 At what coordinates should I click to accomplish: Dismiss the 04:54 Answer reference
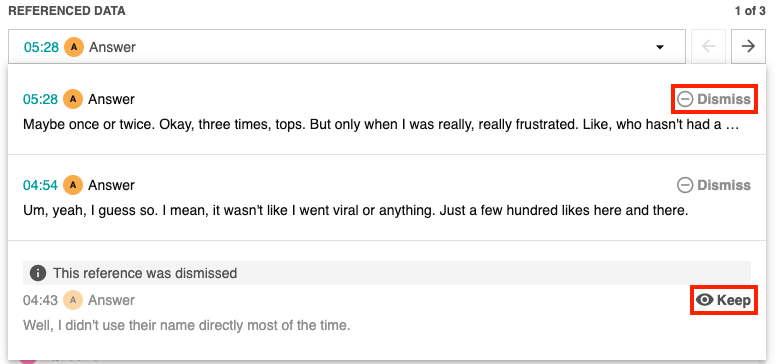click(714, 185)
